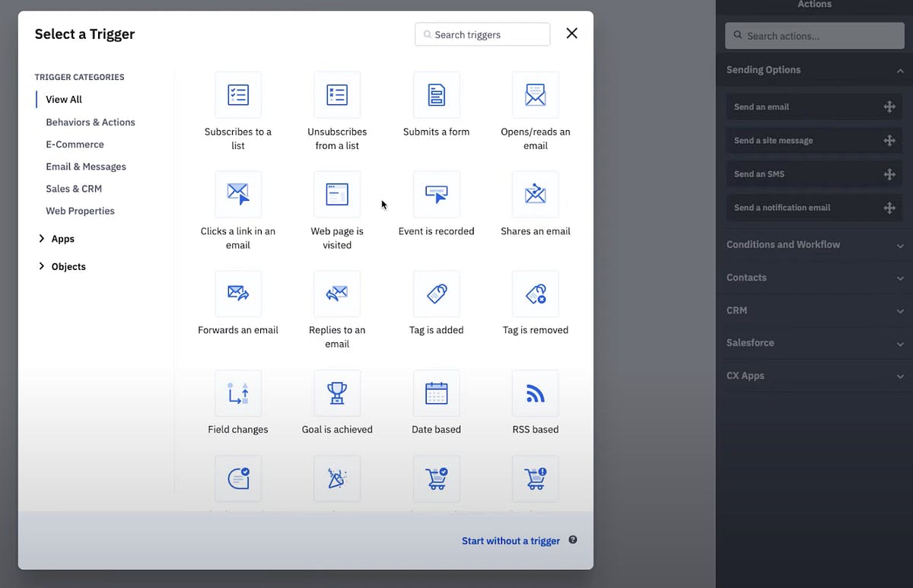The height and width of the screenshot is (588, 913).
Task: Choose the Forwards an email trigger icon
Action: tap(238, 294)
